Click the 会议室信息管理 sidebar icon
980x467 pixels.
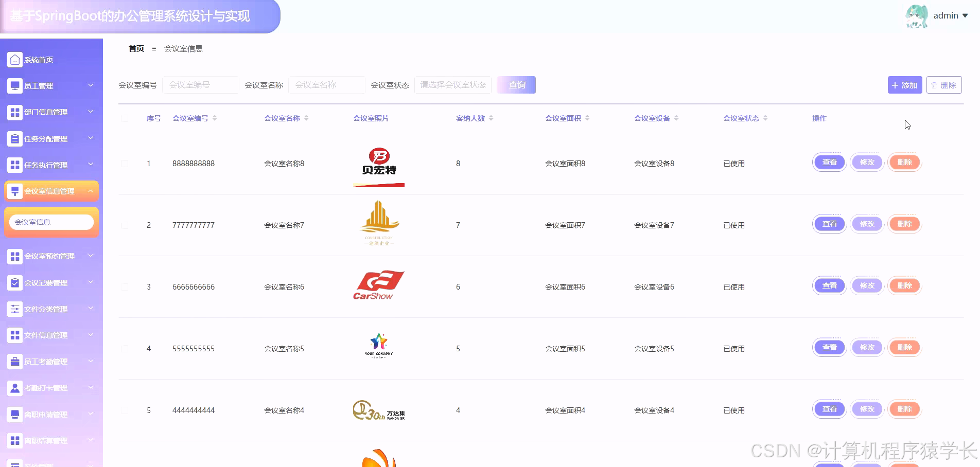tap(15, 191)
